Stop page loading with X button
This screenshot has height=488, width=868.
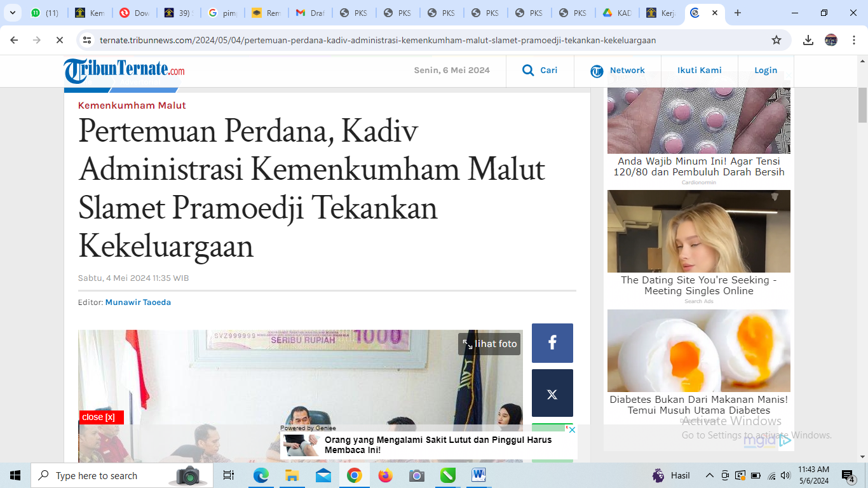tap(59, 40)
